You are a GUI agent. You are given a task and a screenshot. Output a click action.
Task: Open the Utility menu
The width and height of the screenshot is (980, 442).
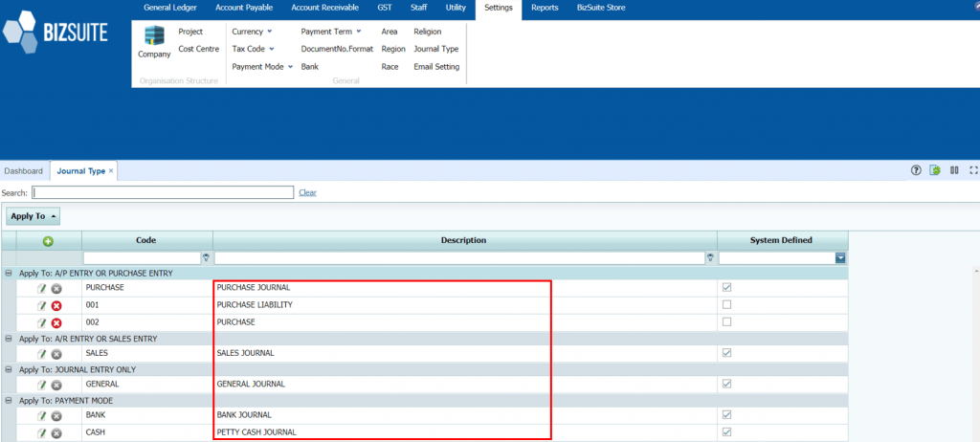[456, 8]
